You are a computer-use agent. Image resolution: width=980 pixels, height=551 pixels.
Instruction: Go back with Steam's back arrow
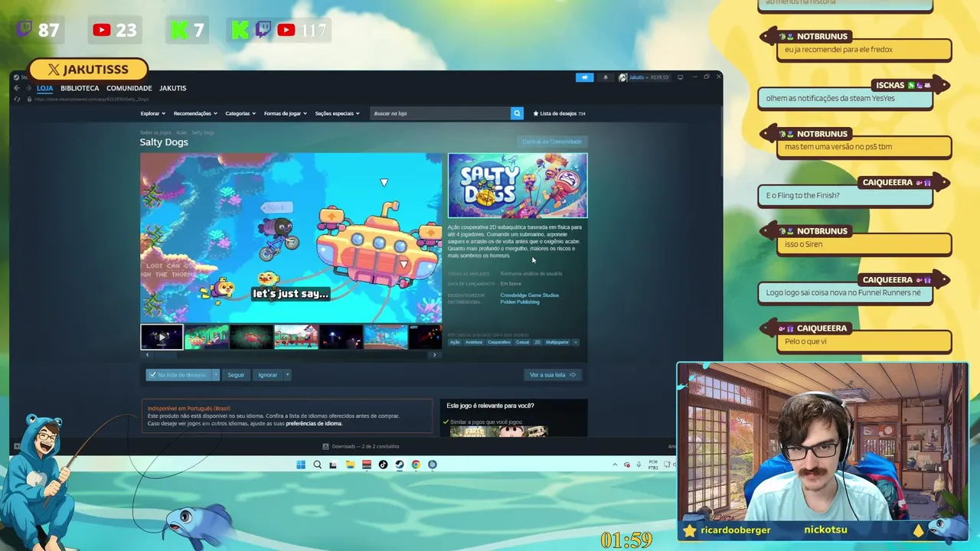pyautogui.click(x=17, y=88)
